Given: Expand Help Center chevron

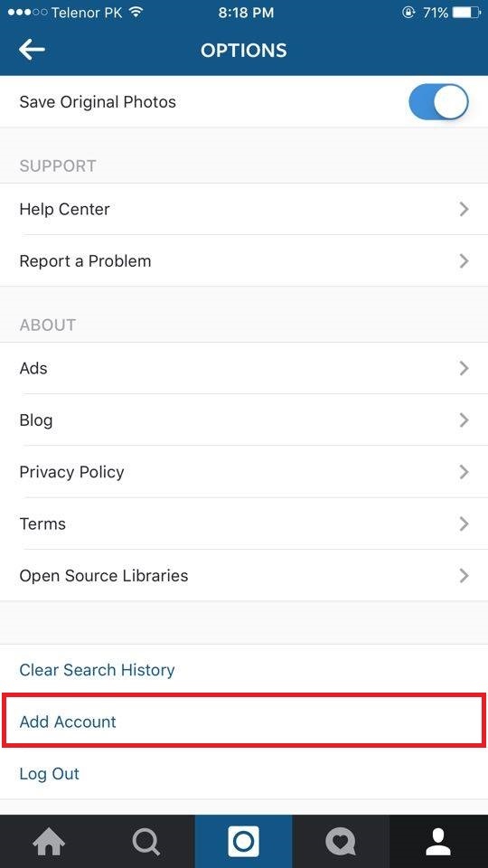Looking at the screenshot, I should (x=465, y=209).
